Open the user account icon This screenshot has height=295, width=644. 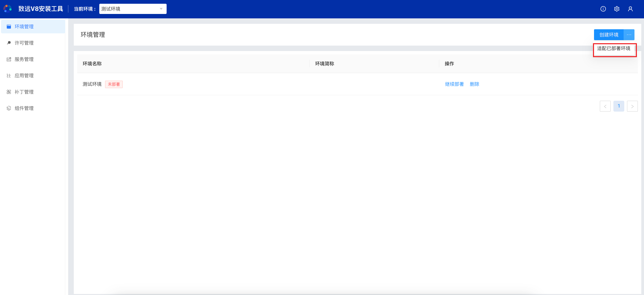(630, 9)
